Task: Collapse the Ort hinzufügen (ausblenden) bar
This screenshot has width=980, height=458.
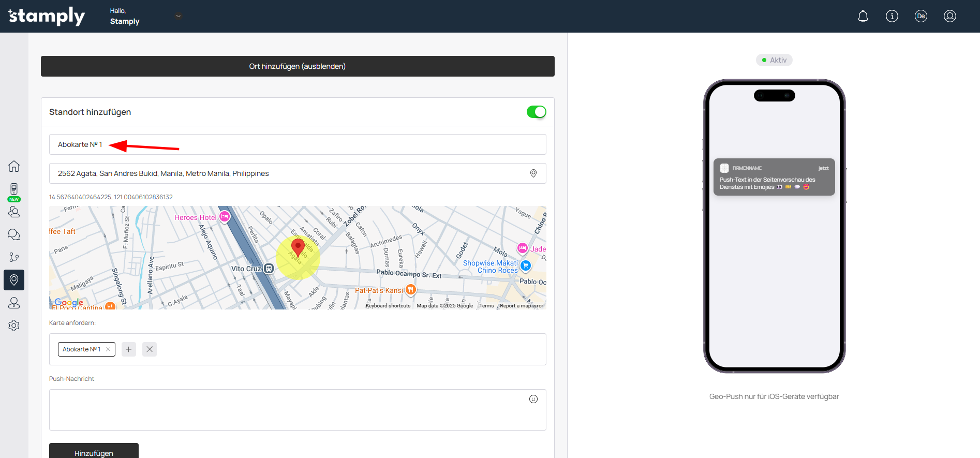Action: pyautogui.click(x=298, y=66)
